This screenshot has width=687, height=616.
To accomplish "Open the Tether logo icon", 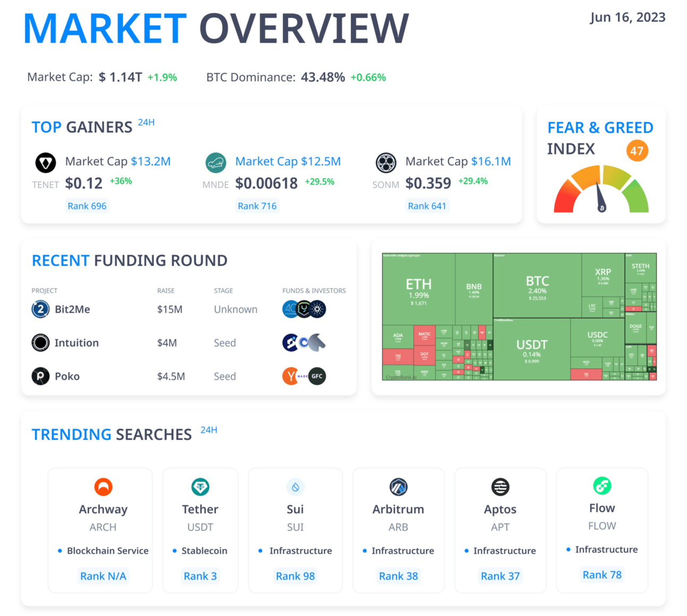I will 200,486.
